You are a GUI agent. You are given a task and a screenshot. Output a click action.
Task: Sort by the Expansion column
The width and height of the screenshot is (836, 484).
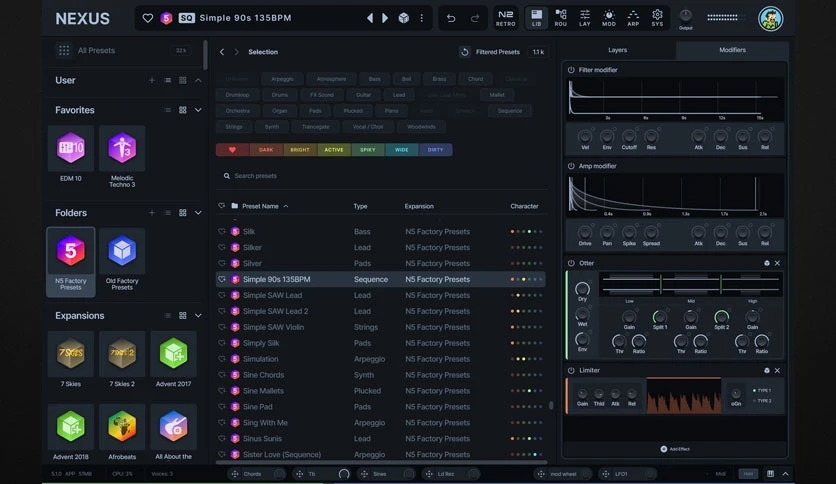pos(419,206)
